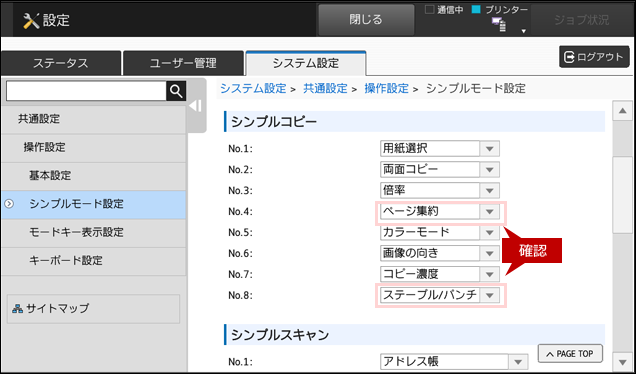Click the サイトマップ button

pos(93,309)
